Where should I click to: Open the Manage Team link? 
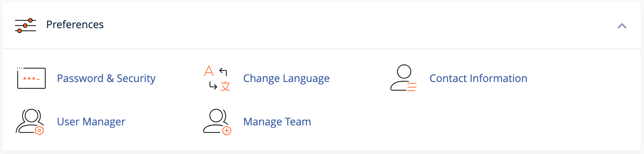point(277,122)
